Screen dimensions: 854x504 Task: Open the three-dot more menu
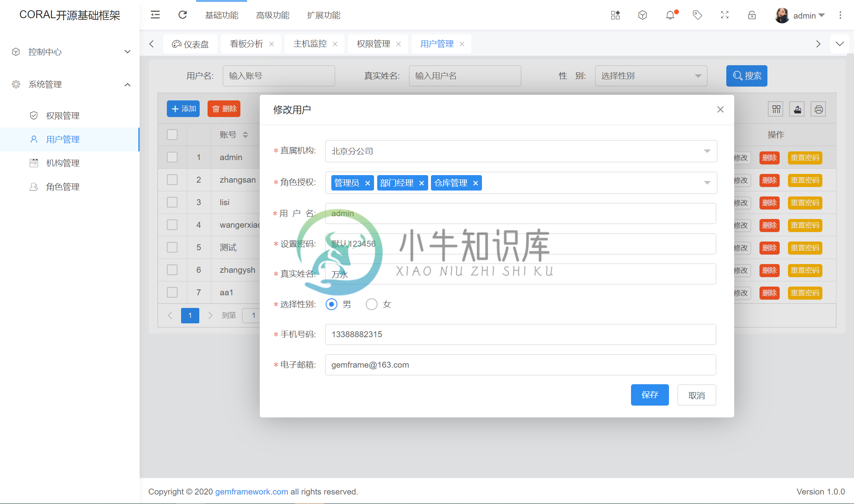[840, 15]
